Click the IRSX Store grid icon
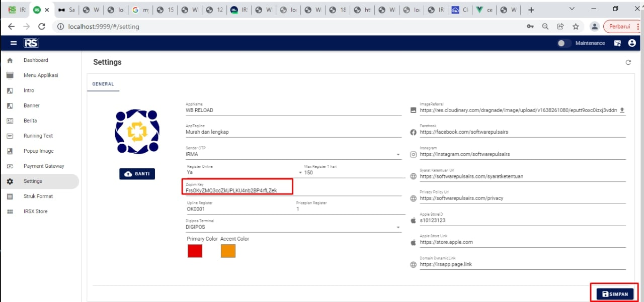Image resolution: width=644 pixels, height=302 pixels. tap(10, 212)
